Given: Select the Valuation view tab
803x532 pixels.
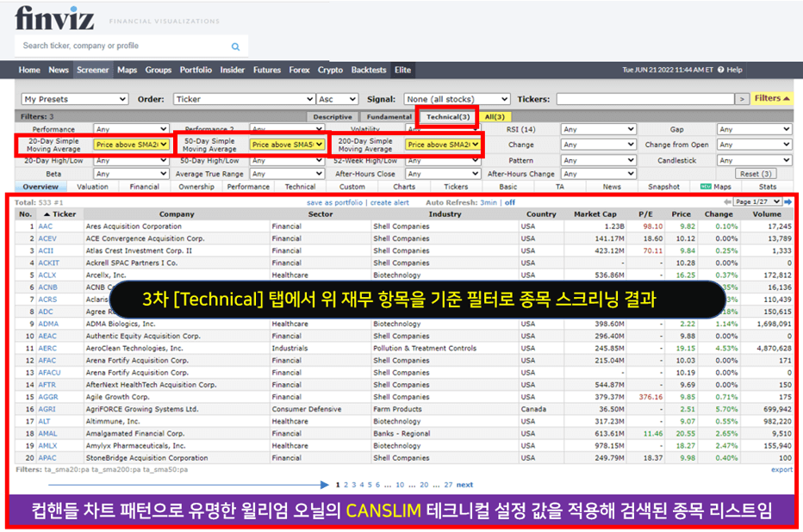Looking at the screenshot, I should click(93, 187).
